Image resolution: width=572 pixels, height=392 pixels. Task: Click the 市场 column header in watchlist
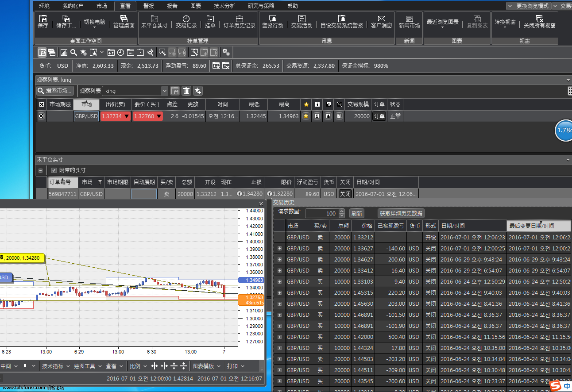(86, 104)
